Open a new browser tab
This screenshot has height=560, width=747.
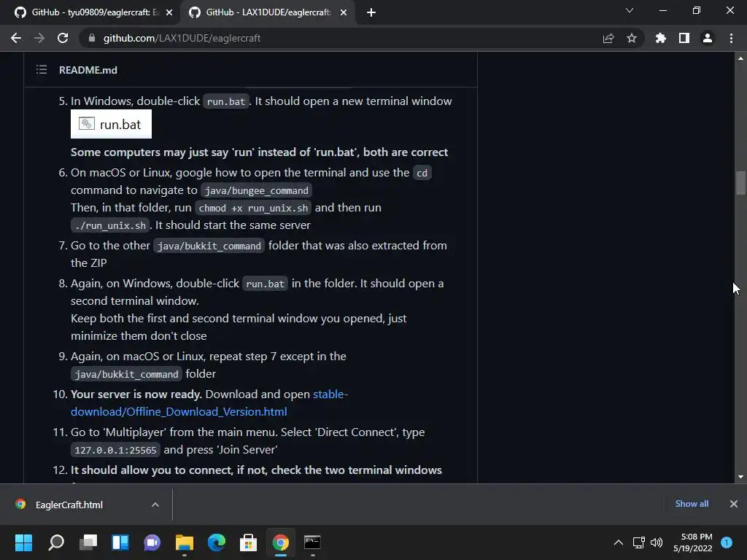coord(371,12)
